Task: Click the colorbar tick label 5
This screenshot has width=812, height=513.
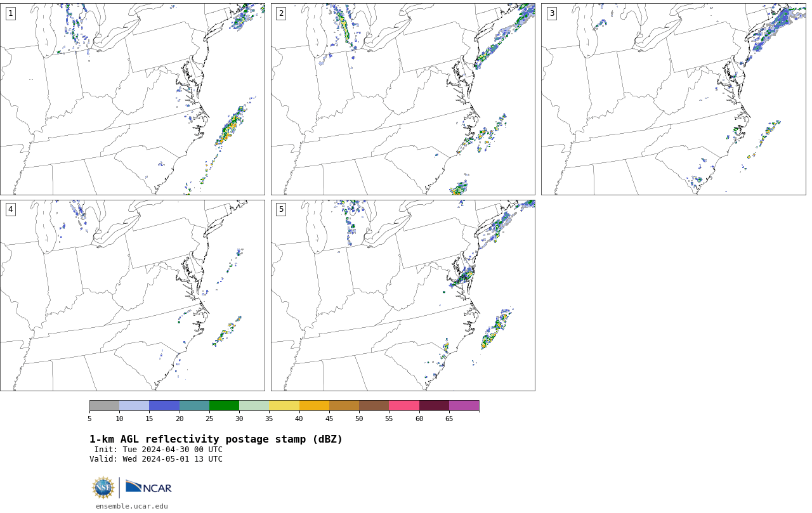Action: point(89,419)
